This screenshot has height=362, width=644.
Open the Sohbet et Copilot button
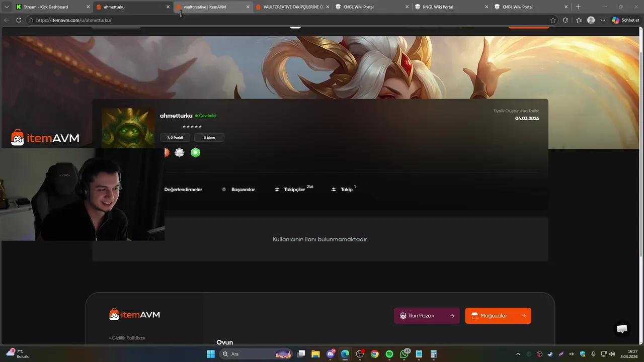pos(626,20)
